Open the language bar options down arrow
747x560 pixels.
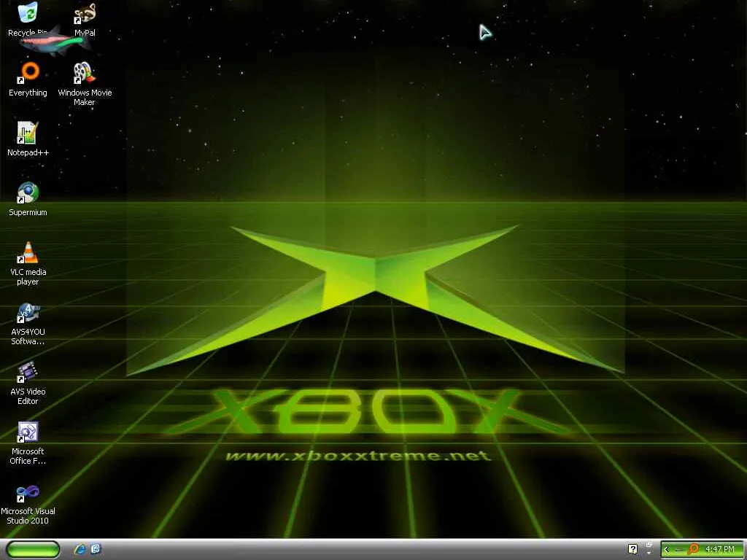pyautogui.click(x=649, y=553)
